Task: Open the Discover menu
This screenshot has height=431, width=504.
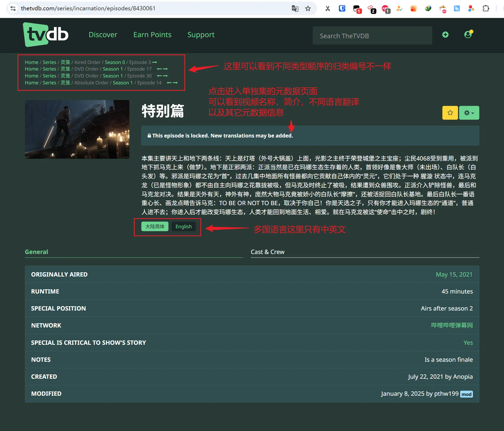Action: (103, 35)
